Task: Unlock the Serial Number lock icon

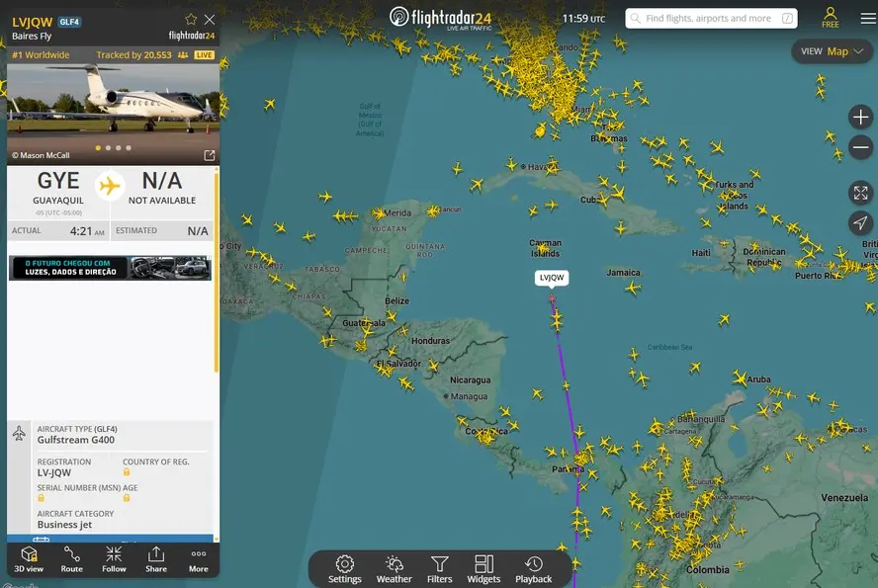Action: [41, 498]
